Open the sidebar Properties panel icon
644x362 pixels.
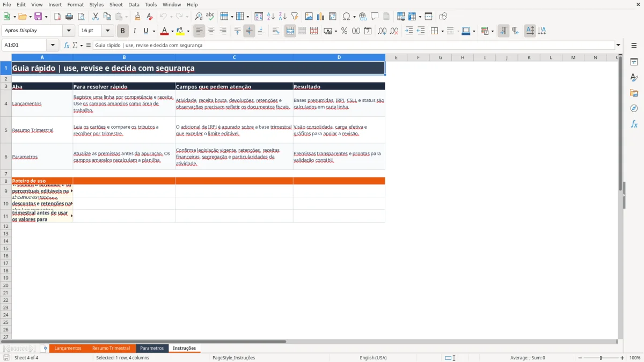(x=634, y=62)
